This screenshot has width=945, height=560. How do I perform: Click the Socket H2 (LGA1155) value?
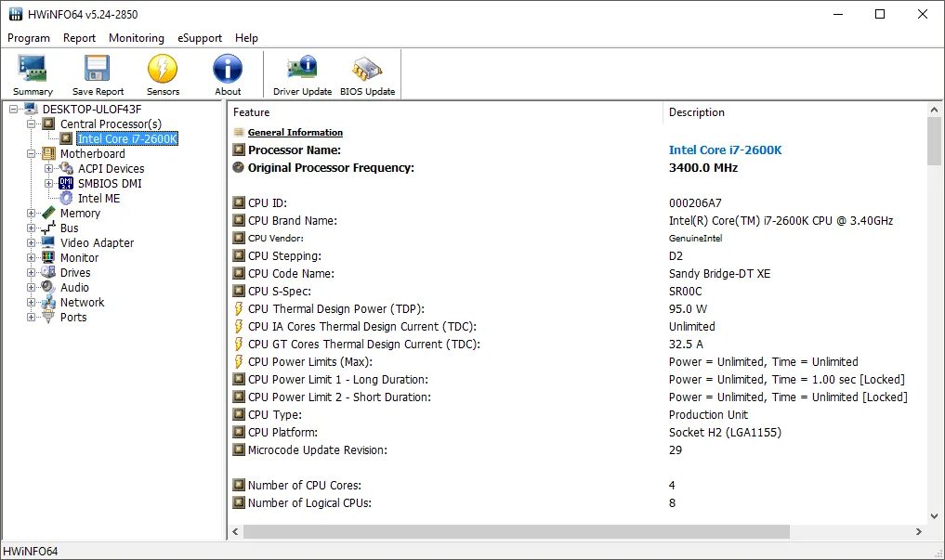click(725, 433)
